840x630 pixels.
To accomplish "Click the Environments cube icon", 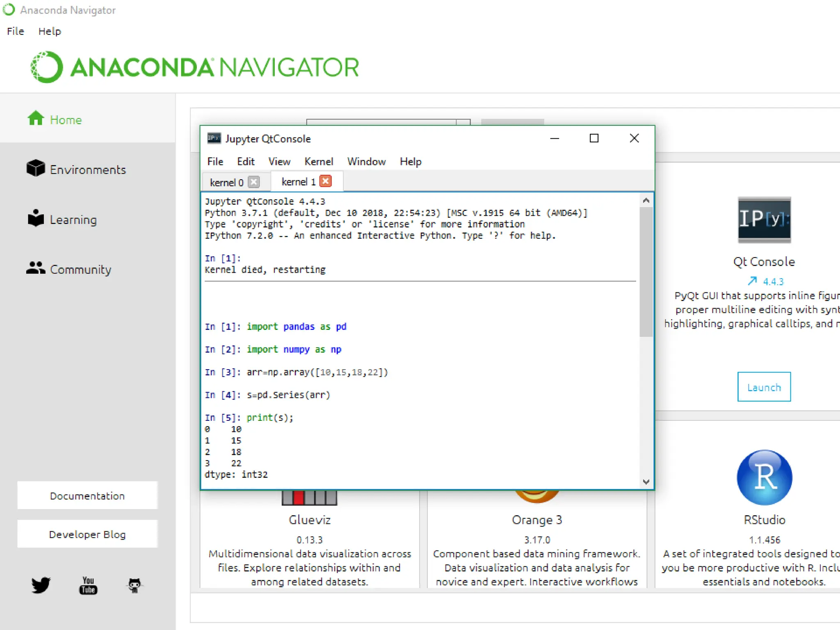I will (36, 168).
